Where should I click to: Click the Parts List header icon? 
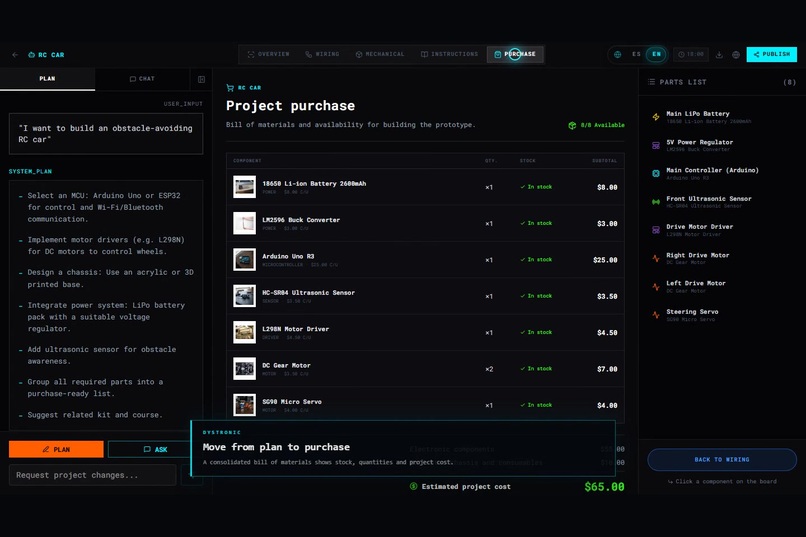pyautogui.click(x=651, y=82)
